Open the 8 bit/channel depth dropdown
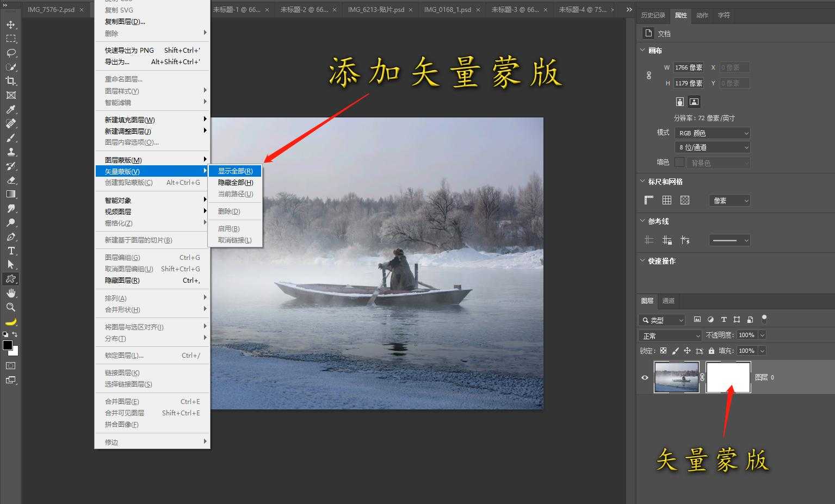835x504 pixels. pyautogui.click(x=713, y=147)
